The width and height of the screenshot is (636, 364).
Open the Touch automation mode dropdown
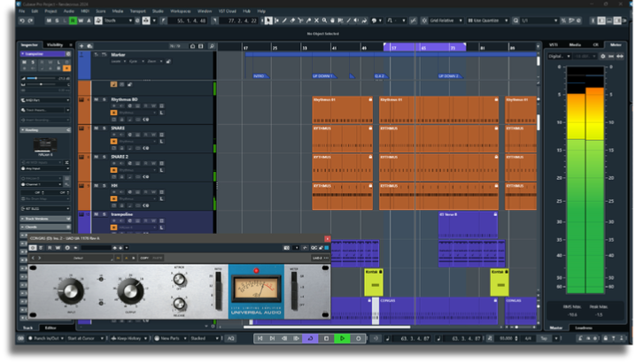[x=117, y=19]
